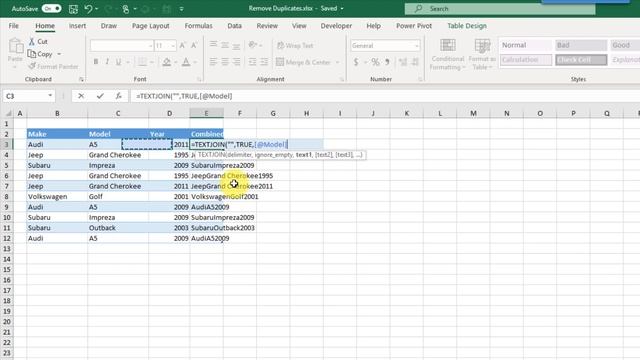
Task: Open the font size dropdown
Action: (x=173, y=46)
